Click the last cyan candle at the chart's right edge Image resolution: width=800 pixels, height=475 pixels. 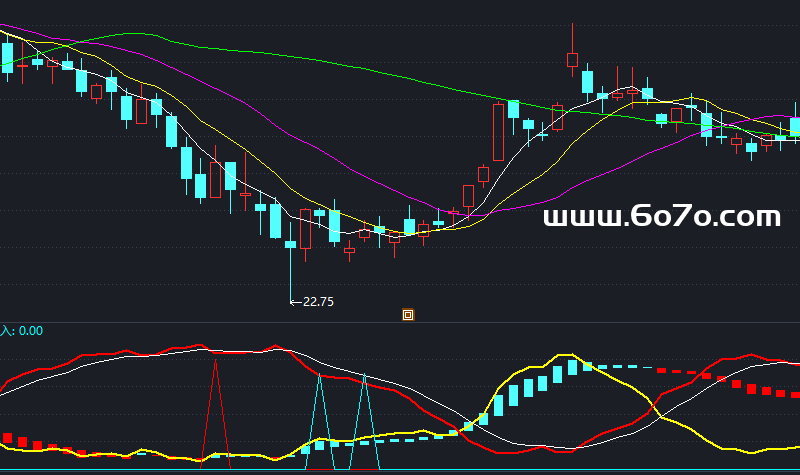(795, 127)
